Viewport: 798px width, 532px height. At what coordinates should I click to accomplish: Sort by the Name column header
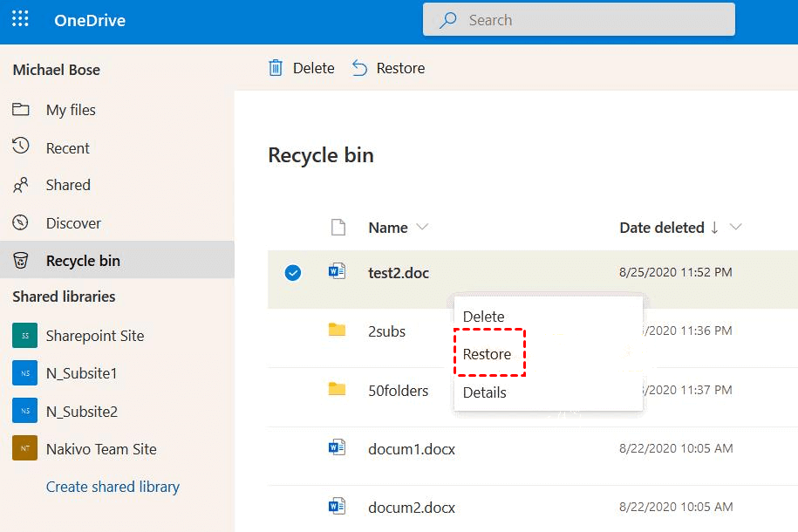tap(388, 228)
